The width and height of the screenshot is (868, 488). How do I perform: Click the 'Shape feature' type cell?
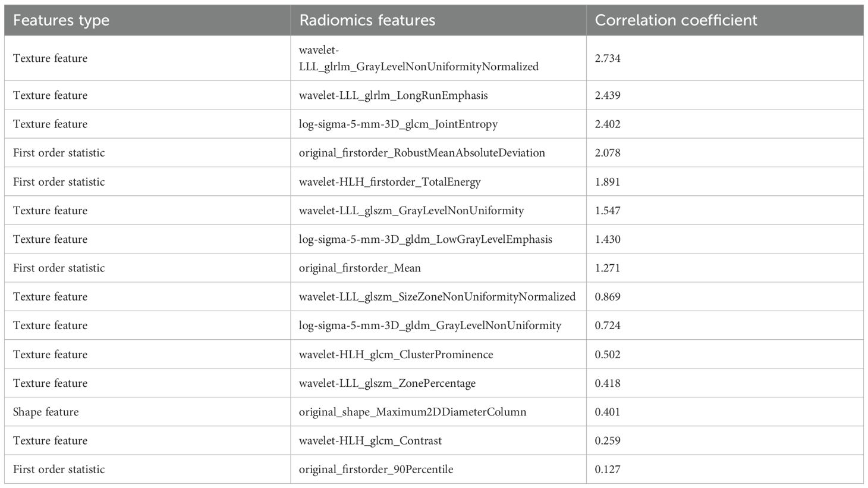pyautogui.click(x=46, y=412)
